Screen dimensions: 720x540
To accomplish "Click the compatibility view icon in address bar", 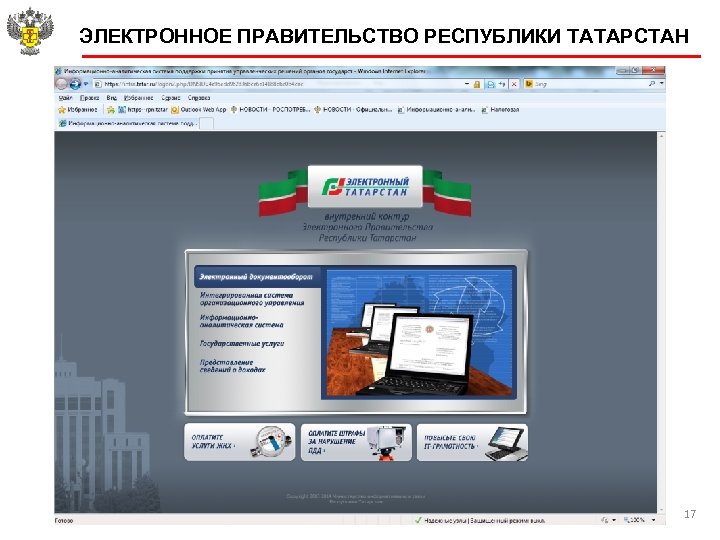I will (x=490, y=84).
